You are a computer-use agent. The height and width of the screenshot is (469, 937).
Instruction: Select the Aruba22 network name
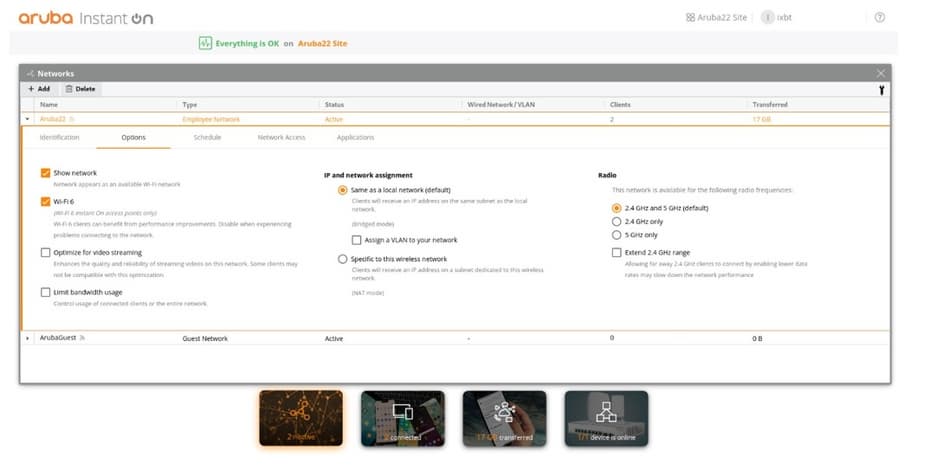53,119
